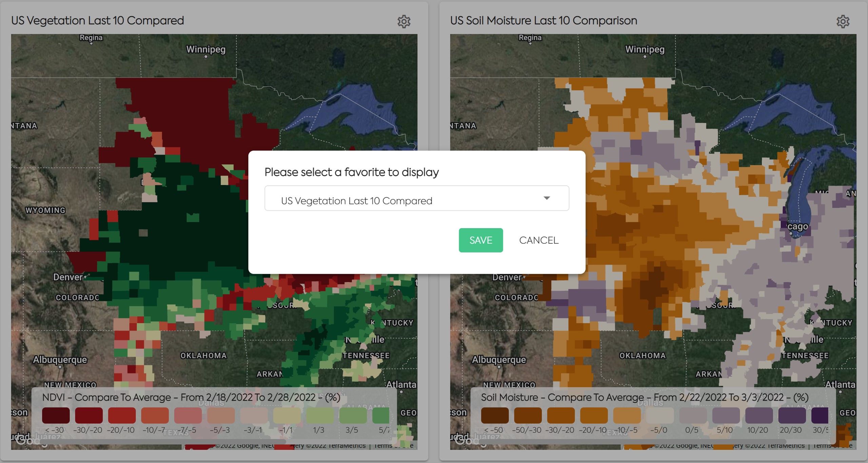Click the soil moisture 10/20 purple swatch
The image size is (868, 463).
[759, 416]
